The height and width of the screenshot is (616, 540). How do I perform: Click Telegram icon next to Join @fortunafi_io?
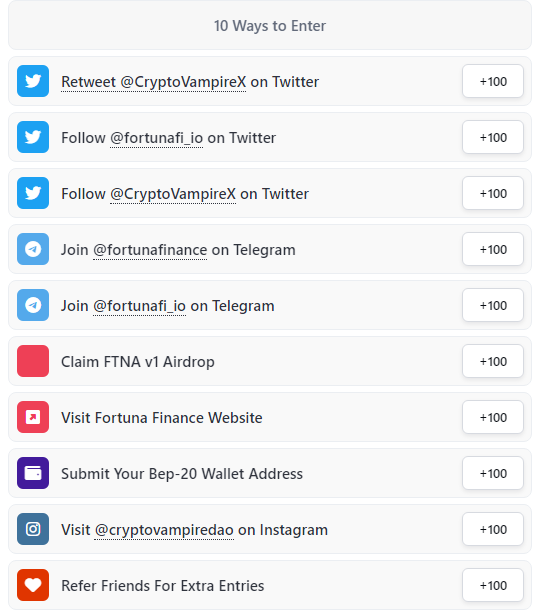coord(33,305)
